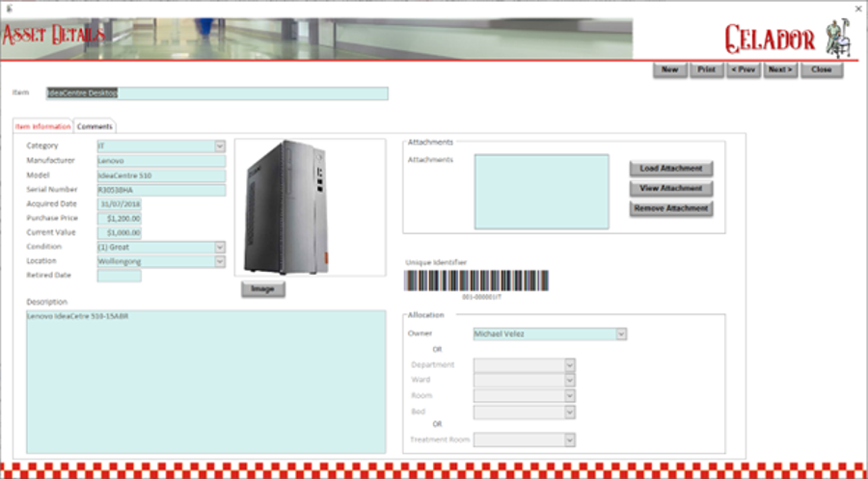Select the Item Information tab

pos(43,126)
